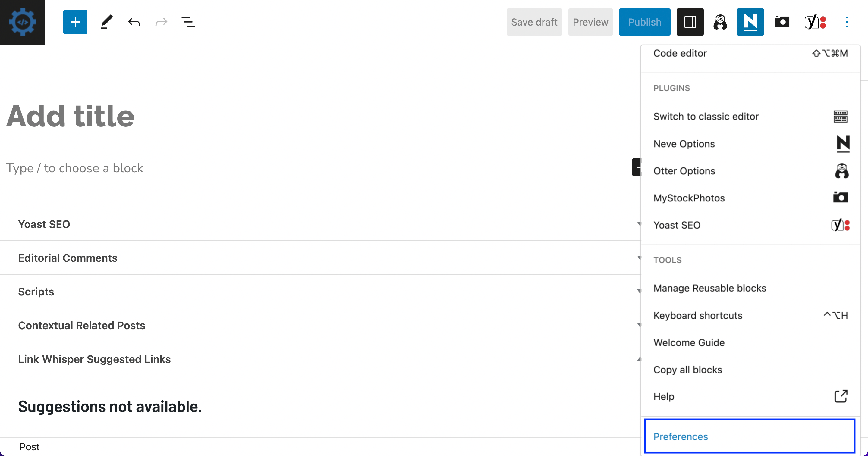Click the undo arrow
The height and width of the screenshot is (456, 868).
pyautogui.click(x=134, y=22)
